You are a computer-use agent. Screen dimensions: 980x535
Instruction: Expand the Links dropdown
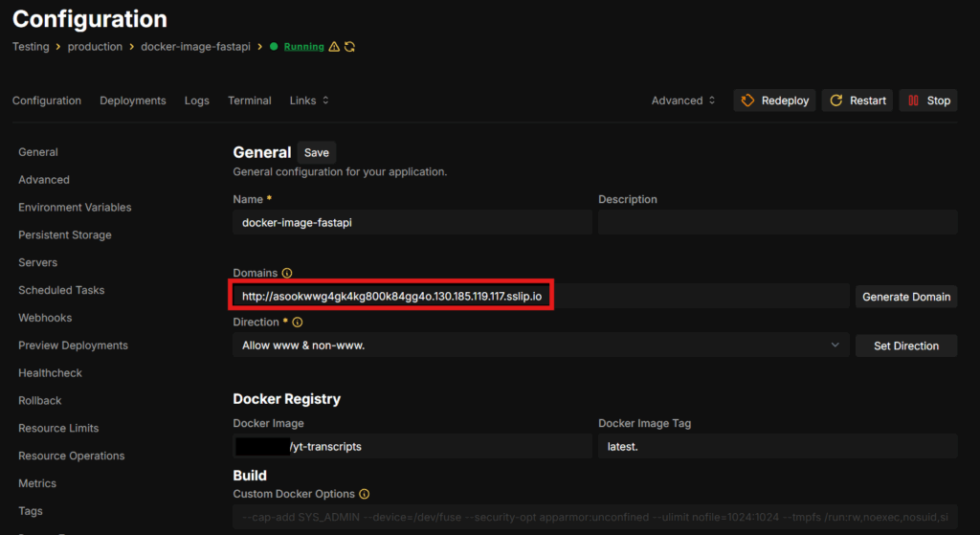(309, 100)
